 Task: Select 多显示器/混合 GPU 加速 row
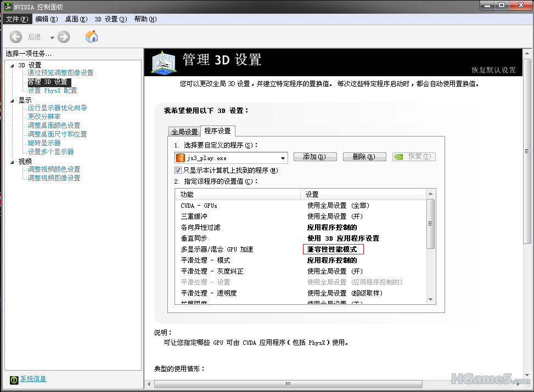click(x=300, y=249)
